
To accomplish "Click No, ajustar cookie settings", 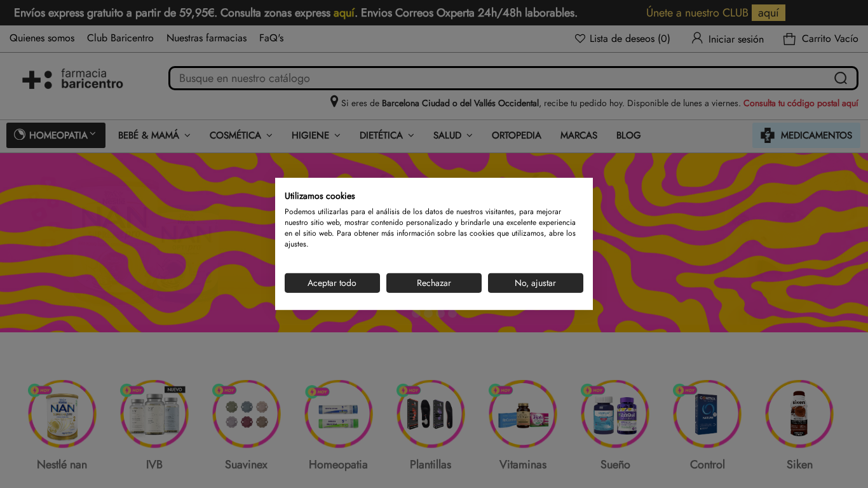I will (536, 283).
